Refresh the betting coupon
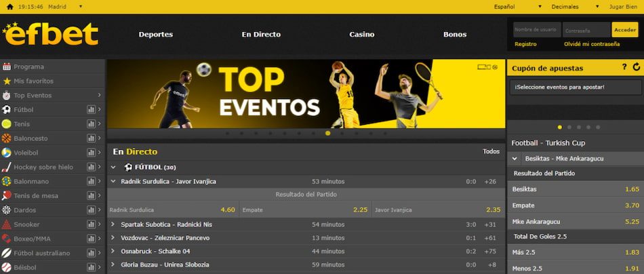Viewport: 644px width, 274px height. pos(636,67)
